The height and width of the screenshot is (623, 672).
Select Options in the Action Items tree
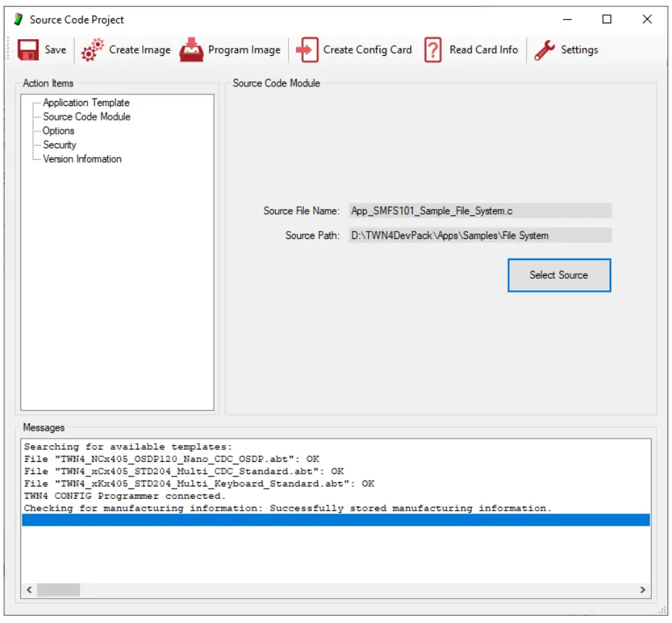click(58, 131)
